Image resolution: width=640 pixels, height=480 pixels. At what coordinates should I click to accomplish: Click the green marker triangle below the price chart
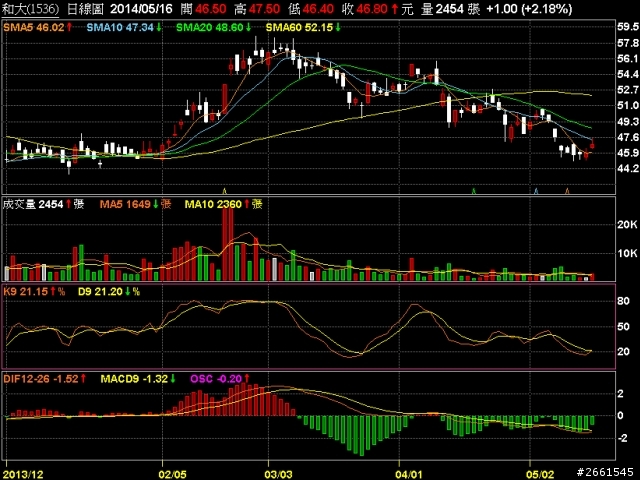click(x=473, y=191)
